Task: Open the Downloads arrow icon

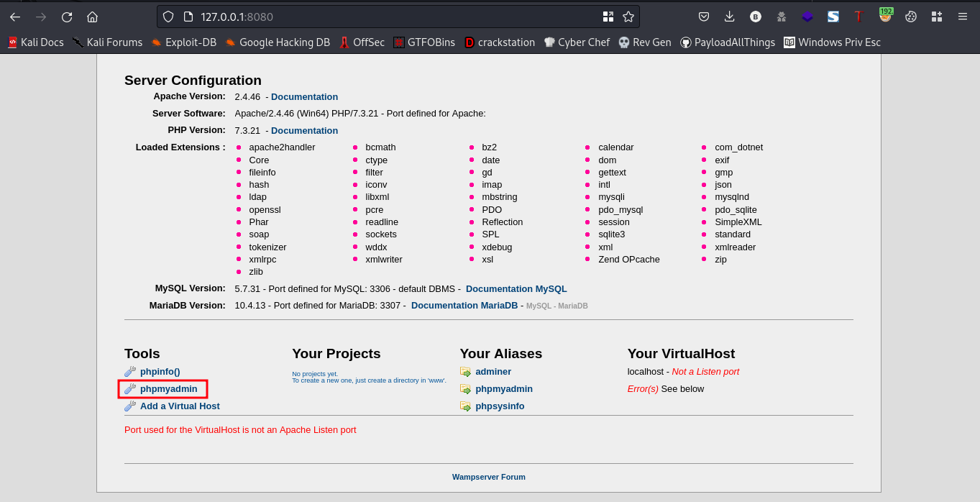Action: (730, 17)
